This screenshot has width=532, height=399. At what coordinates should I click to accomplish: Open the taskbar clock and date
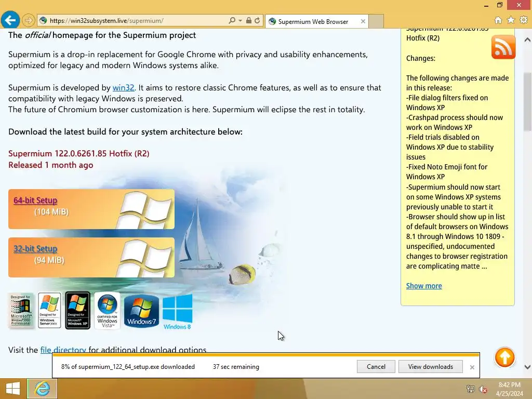click(x=509, y=389)
